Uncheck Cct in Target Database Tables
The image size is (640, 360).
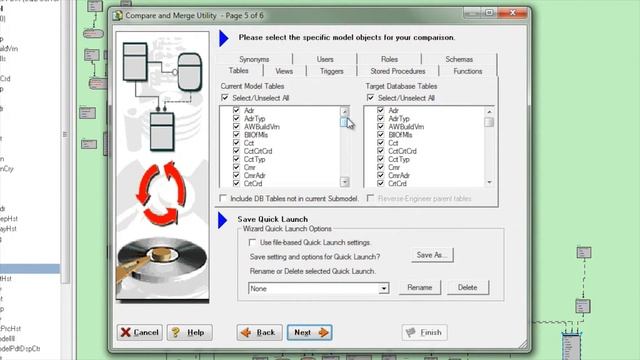point(380,143)
